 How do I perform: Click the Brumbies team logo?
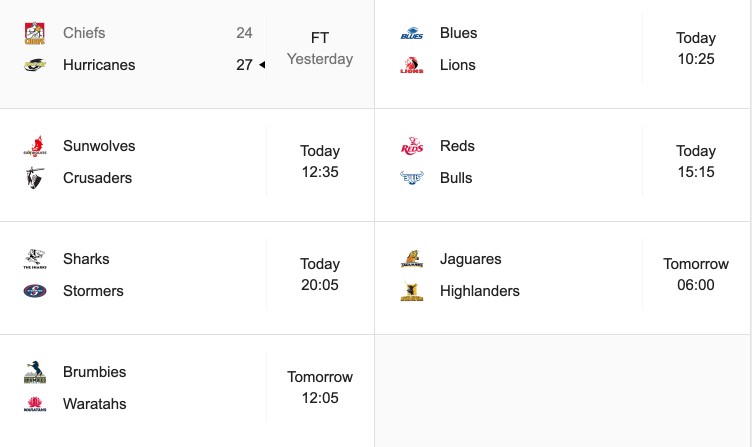coord(35,372)
